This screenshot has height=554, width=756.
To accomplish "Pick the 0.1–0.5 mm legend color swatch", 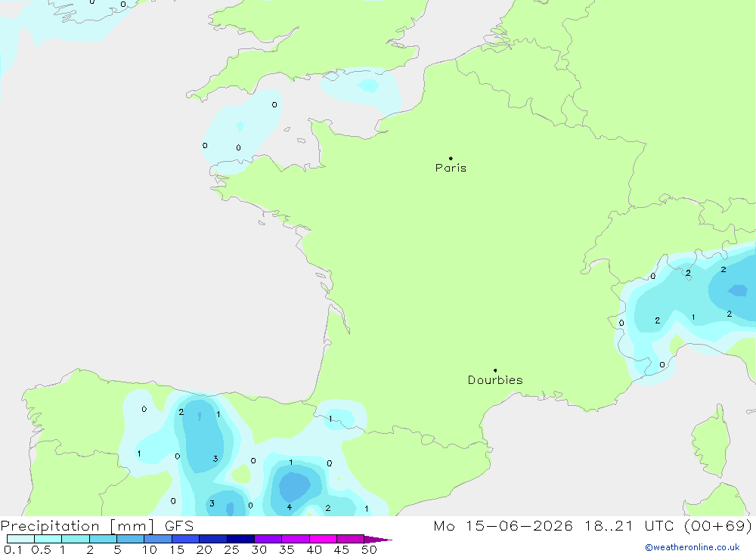I will pyautogui.click(x=20, y=539).
